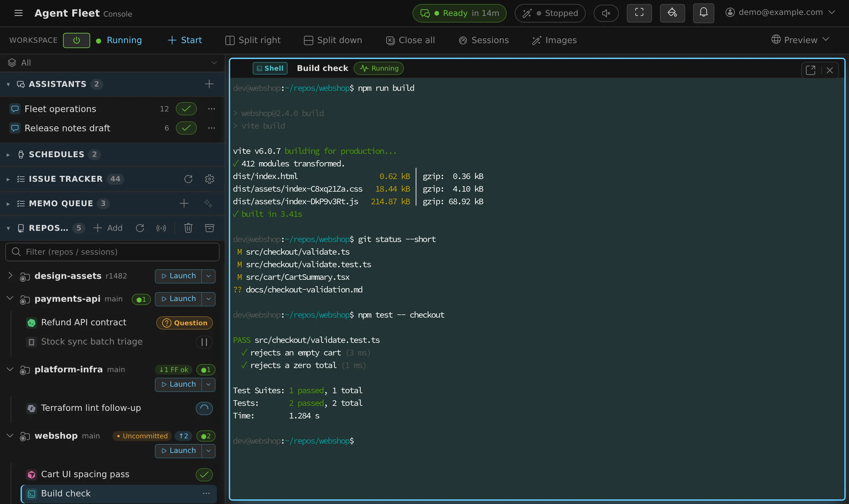
Task: Open more options for Fleet operations
Action: tap(211, 109)
